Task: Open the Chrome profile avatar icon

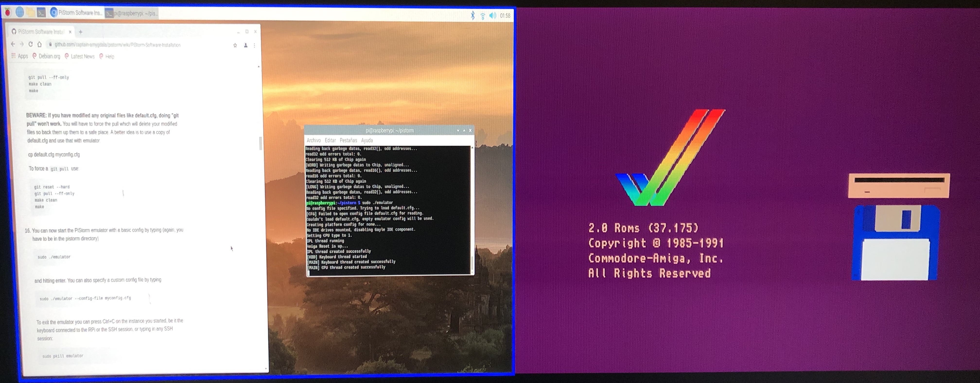Action: (x=245, y=45)
